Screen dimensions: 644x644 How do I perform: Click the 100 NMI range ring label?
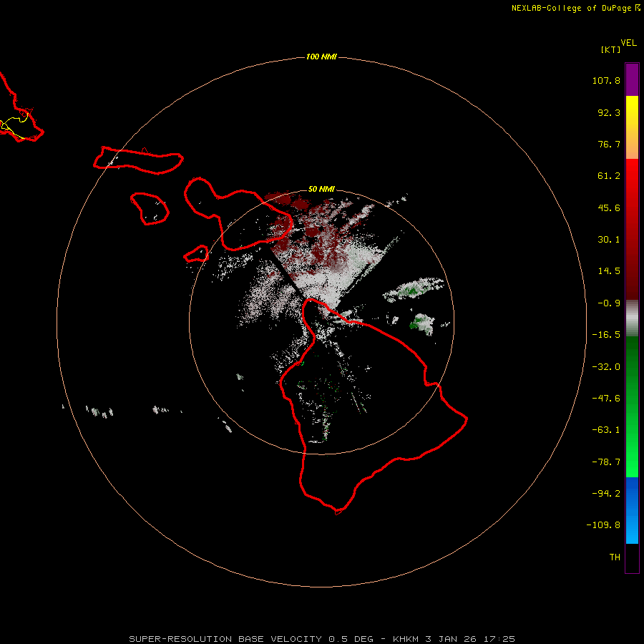(321, 57)
